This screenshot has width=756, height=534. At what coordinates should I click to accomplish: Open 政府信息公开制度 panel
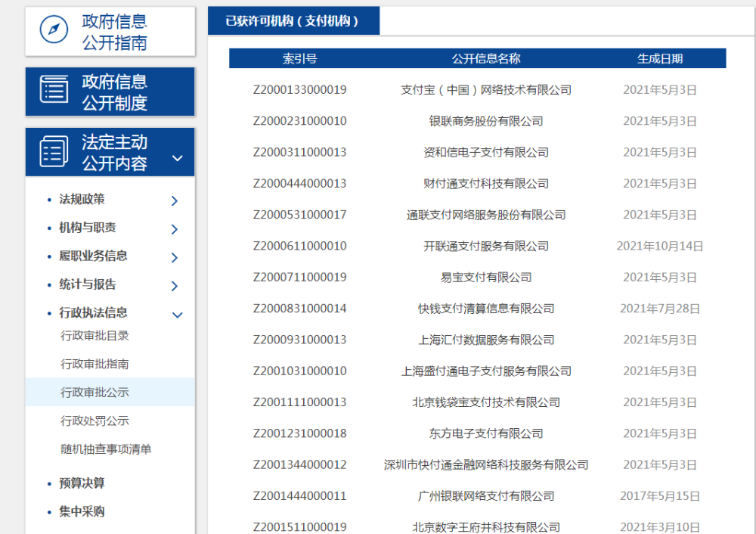coord(110,92)
